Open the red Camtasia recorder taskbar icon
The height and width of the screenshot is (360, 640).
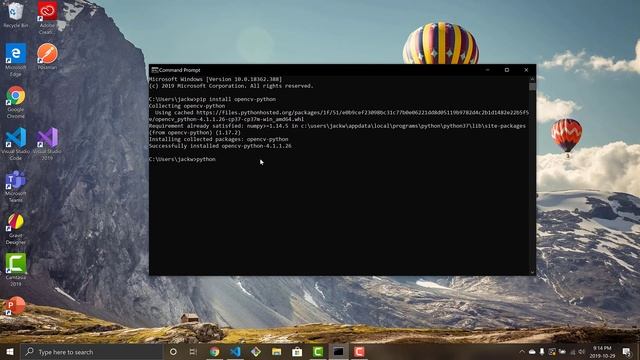pos(359,352)
